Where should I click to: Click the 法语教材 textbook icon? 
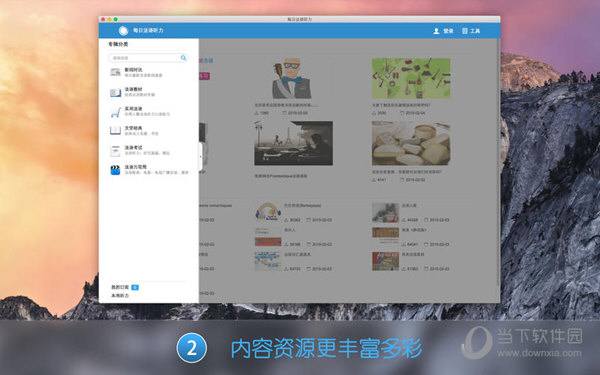[x=116, y=92]
